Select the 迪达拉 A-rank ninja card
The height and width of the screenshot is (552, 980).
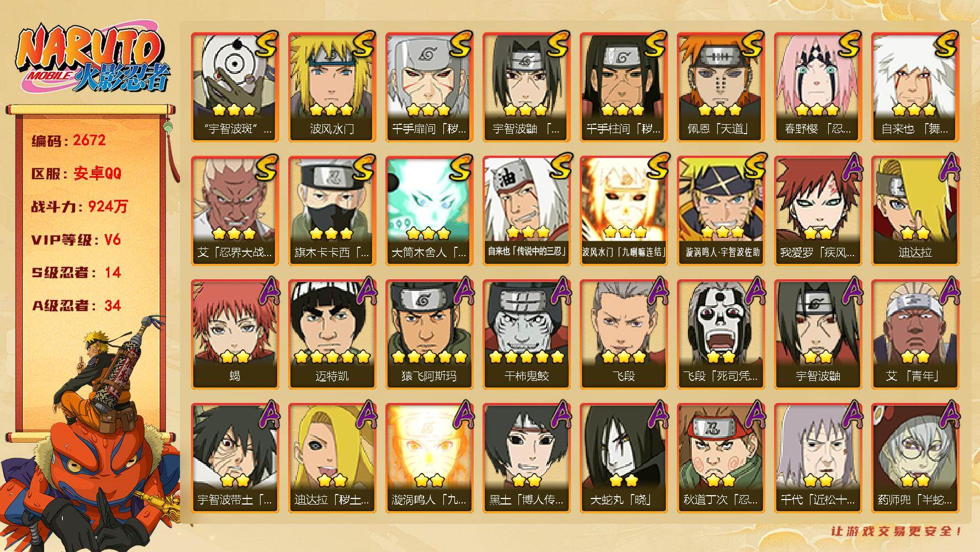(x=915, y=210)
